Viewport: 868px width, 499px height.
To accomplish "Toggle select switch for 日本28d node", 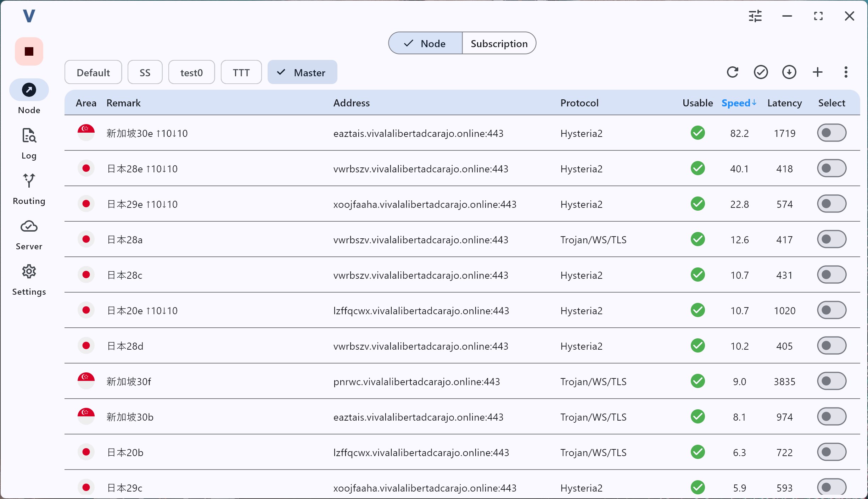I will 832,346.
